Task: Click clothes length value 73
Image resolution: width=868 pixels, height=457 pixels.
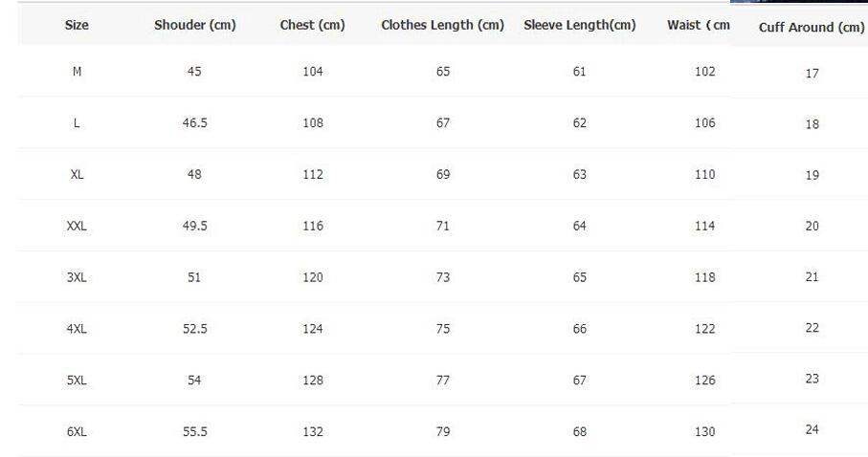Action: click(x=443, y=277)
